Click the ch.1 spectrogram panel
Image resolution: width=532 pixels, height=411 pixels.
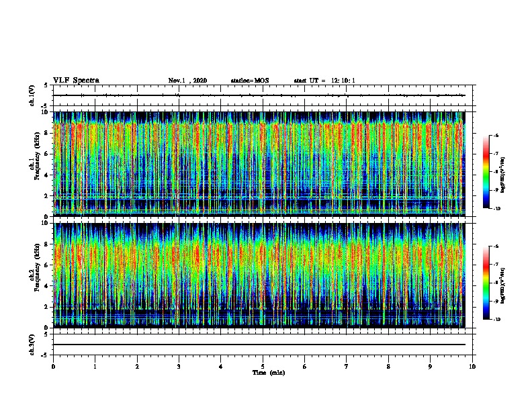pyautogui.click(x=259, y=164)
